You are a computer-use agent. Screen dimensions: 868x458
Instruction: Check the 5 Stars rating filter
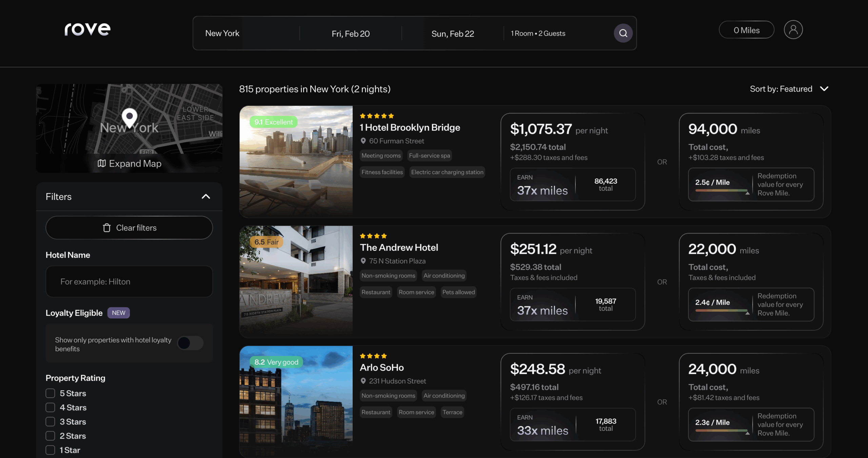point(50,393)
